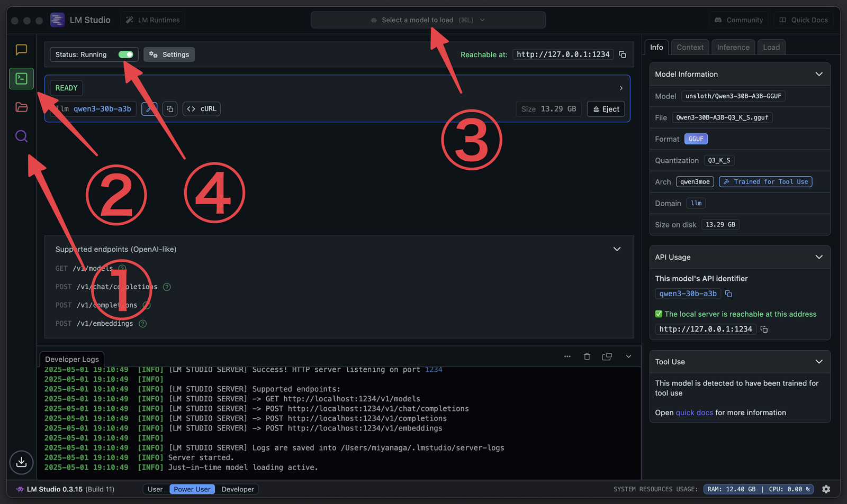Click the Q3_K_S quantization value
847x504 pixels.
point(719,160)
